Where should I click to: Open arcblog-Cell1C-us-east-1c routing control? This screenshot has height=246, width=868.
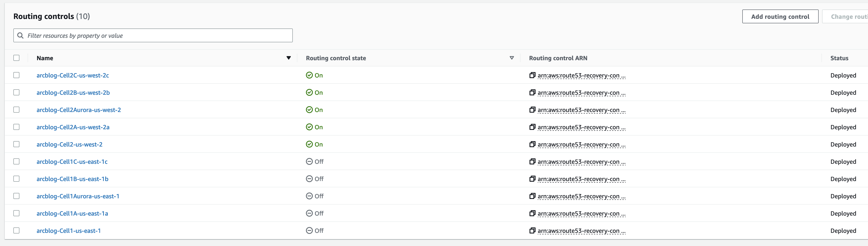[x=72, y=162]
